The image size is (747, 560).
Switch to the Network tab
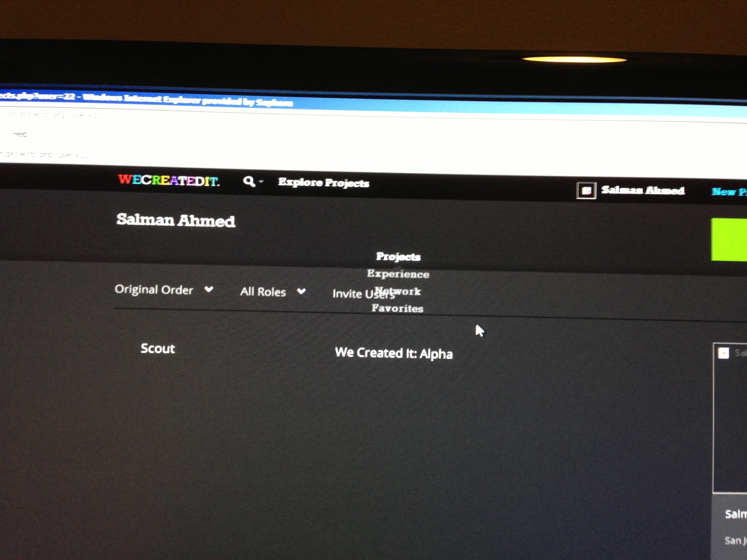click(x=399, y=291)
